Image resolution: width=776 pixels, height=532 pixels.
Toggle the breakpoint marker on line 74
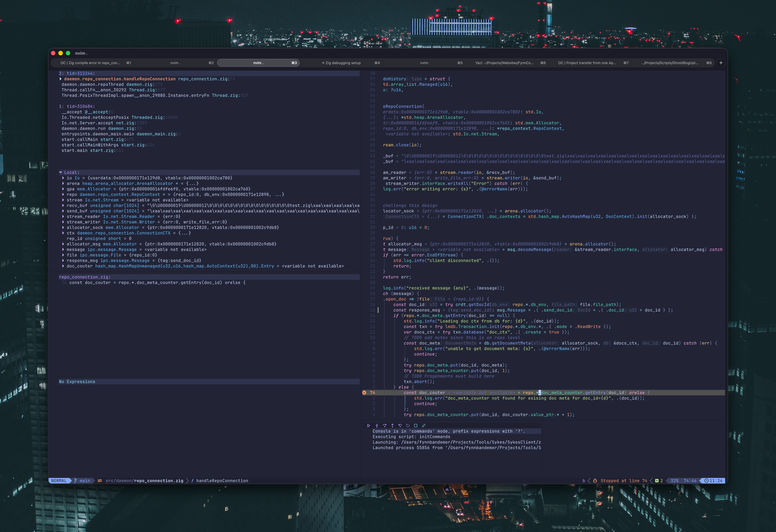click(x=364, y=392)
